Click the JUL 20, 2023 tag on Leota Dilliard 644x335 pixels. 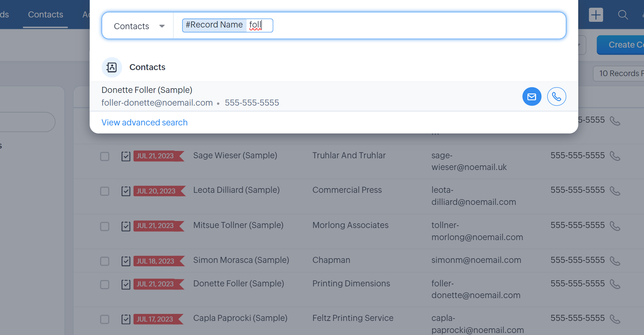(x=159, y=191)
